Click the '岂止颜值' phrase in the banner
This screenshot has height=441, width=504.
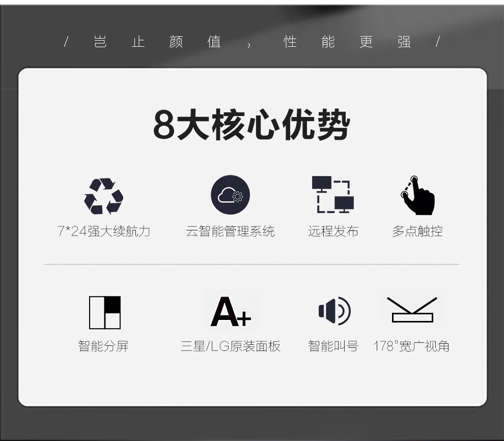click(157, 42)
